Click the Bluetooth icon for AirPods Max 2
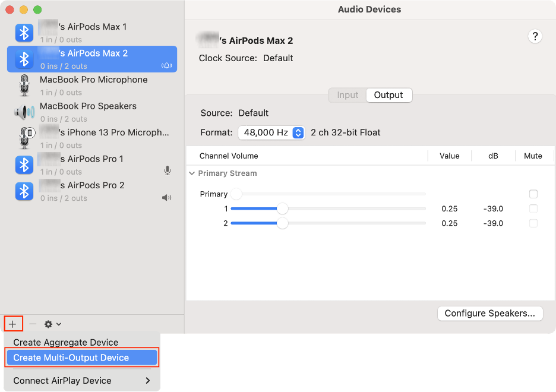The height and width of the screenshot is (392, 556). (24, 59)
